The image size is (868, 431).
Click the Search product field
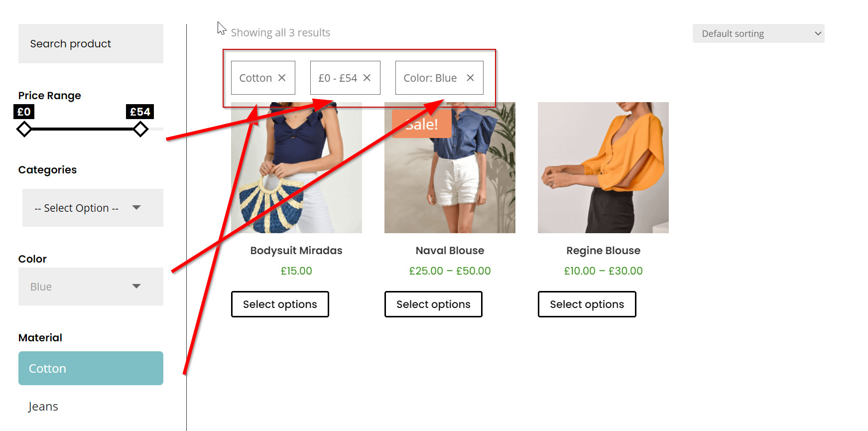91,44
